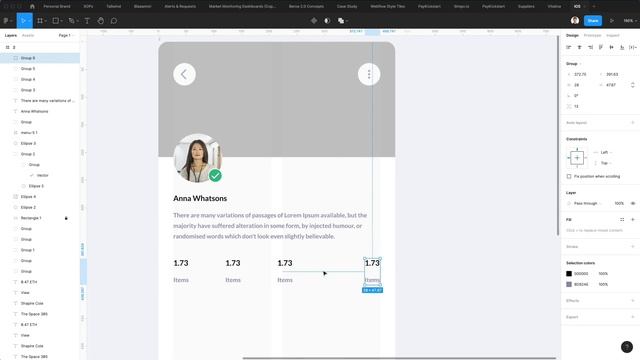Image resolution: width=640 pixels, height=360 pixels.
Task: Switch to the Prototype tab
Action: pyautogui.click(x=592, y=36)
